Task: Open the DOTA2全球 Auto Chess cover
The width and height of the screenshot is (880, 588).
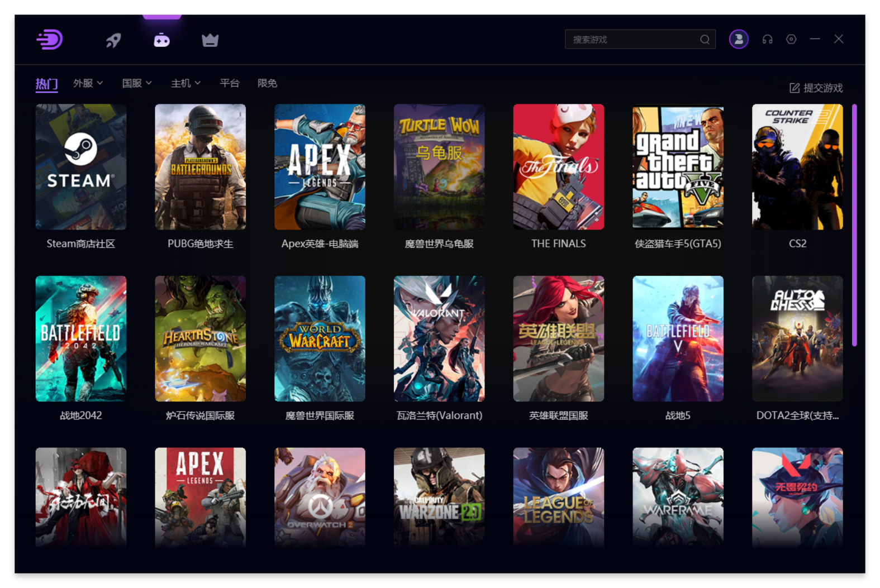Action: pyautogui.click(x=797, y=339)
